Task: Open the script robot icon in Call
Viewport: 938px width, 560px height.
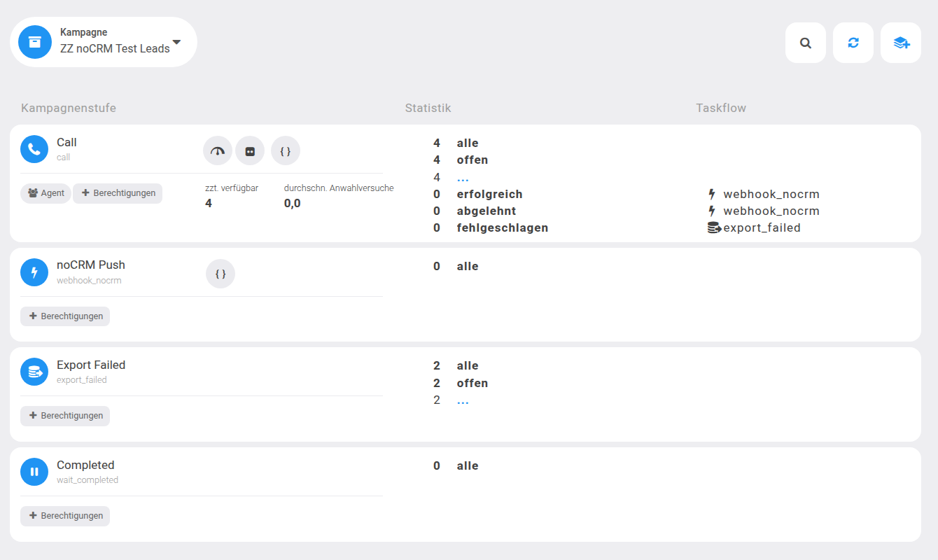Action: 250,150
